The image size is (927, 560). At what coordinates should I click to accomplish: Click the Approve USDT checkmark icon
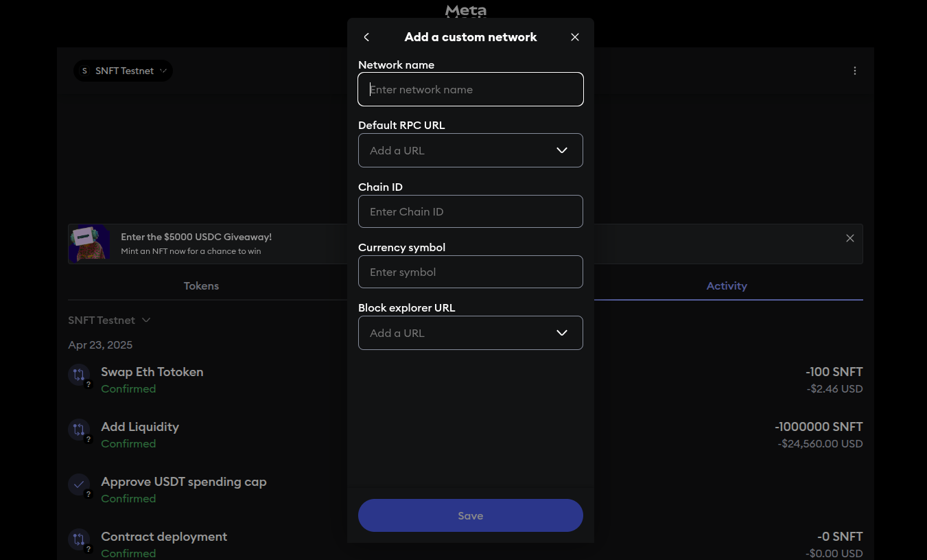coord(79,485)
